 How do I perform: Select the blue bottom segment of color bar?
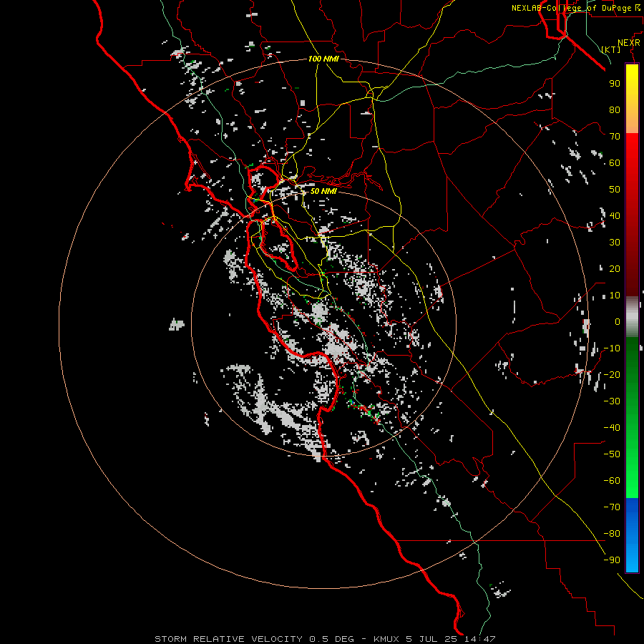[632, 535]
